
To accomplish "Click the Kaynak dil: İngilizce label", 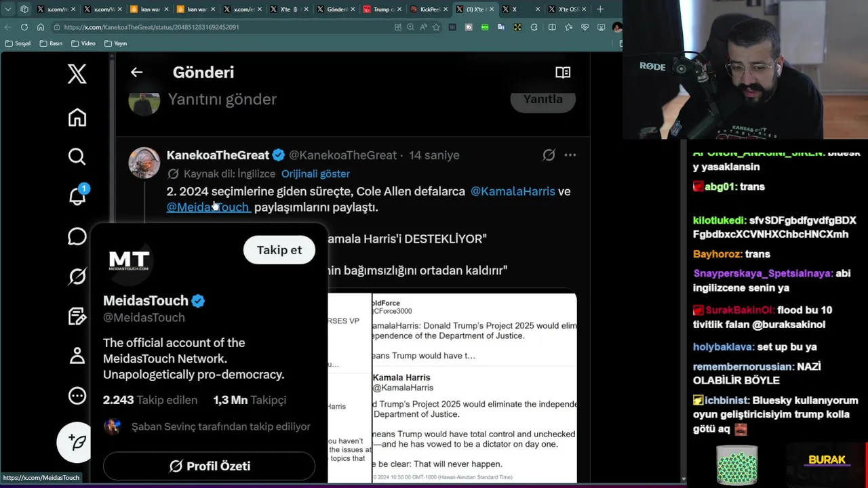I will pos(229,174).
